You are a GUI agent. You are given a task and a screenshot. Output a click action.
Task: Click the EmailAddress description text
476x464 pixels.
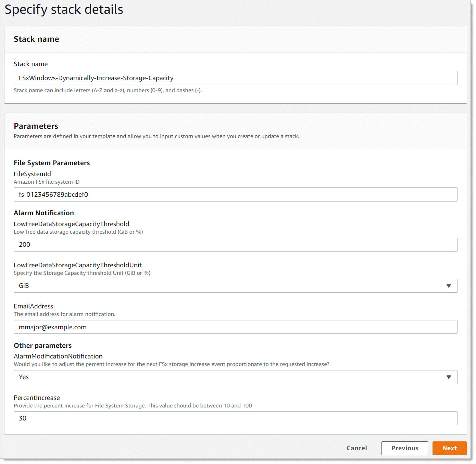point(64,314)
